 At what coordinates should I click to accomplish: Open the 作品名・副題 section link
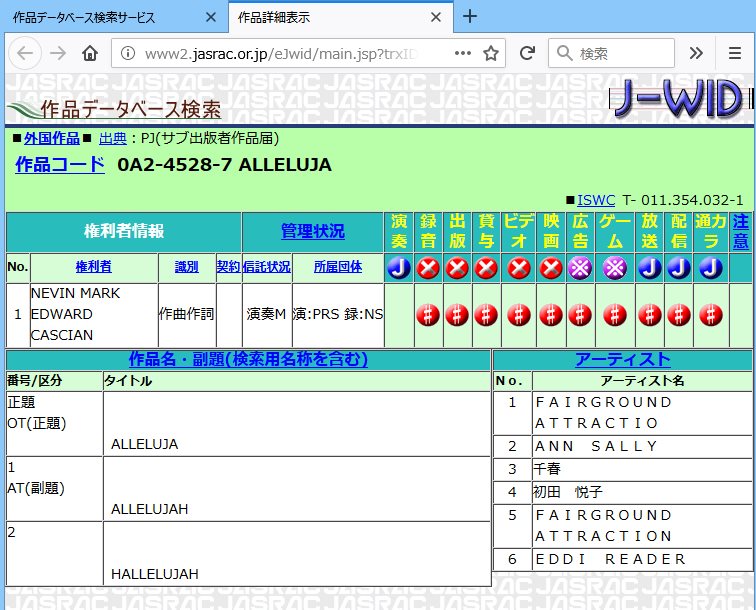(x=248, y=359)
